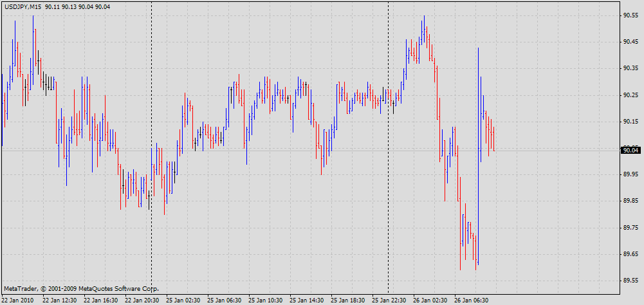The height and width of the screenshot is (305, 644).
Task: Click the MetaQuotes Software Corp. copyright text
Action: 81,289
